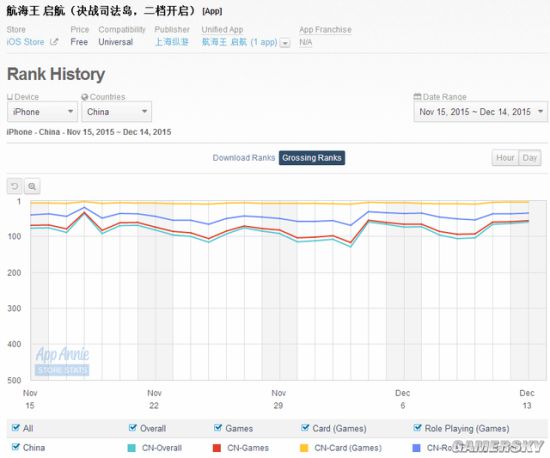Click the red CN-Games legend swatch
Image resolution: width=550 pixels, height=458 pixels.
coord(217,448)
